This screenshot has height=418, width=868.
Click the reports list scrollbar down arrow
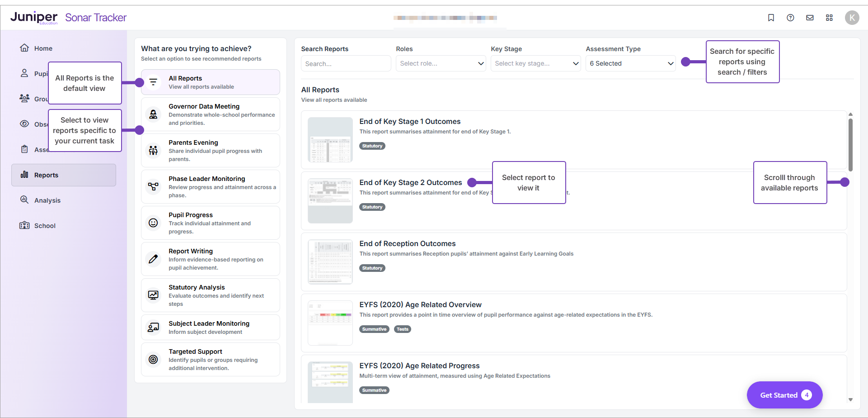[850, 399]
